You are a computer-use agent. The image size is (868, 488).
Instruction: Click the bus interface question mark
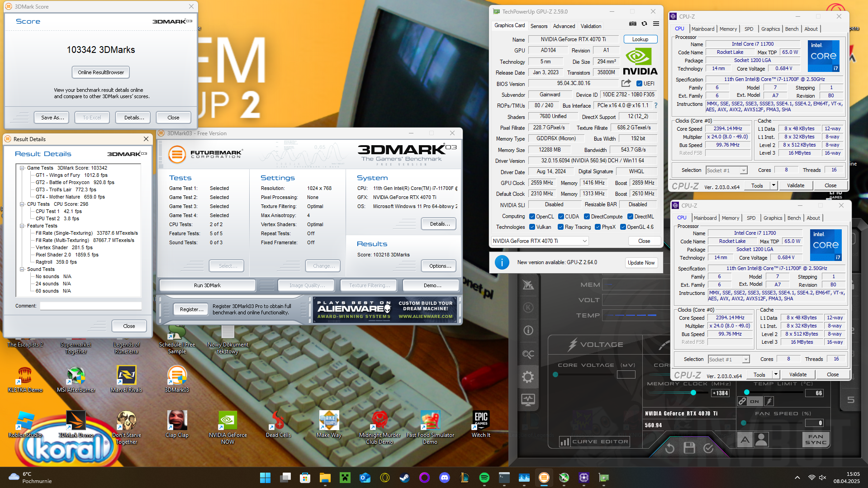[655, 105]
